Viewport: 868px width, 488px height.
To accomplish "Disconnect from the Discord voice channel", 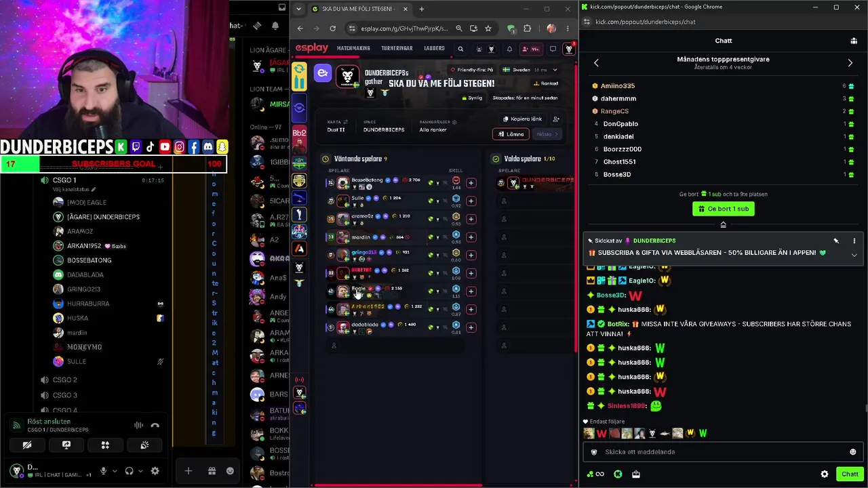I will click(155, 426).
